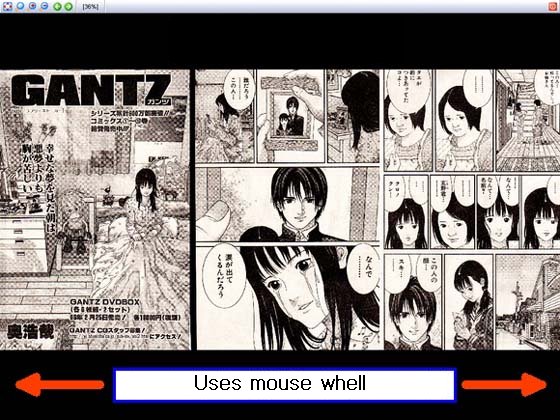Click the red-and-white lifebuoy icon in toolbar
Image resolution: width=560 pixels, height=420 pixels.
[x=8, y=6]
